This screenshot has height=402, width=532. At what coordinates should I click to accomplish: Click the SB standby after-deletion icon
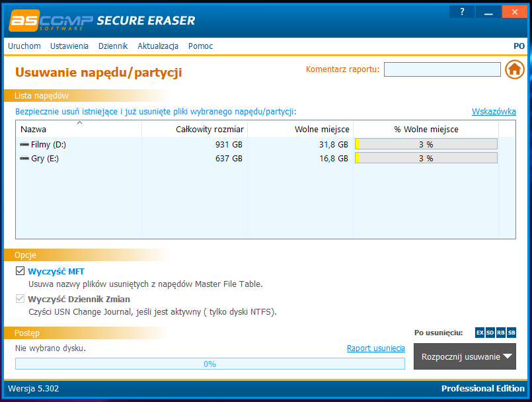pyautogui.click(x=512, y=333)
